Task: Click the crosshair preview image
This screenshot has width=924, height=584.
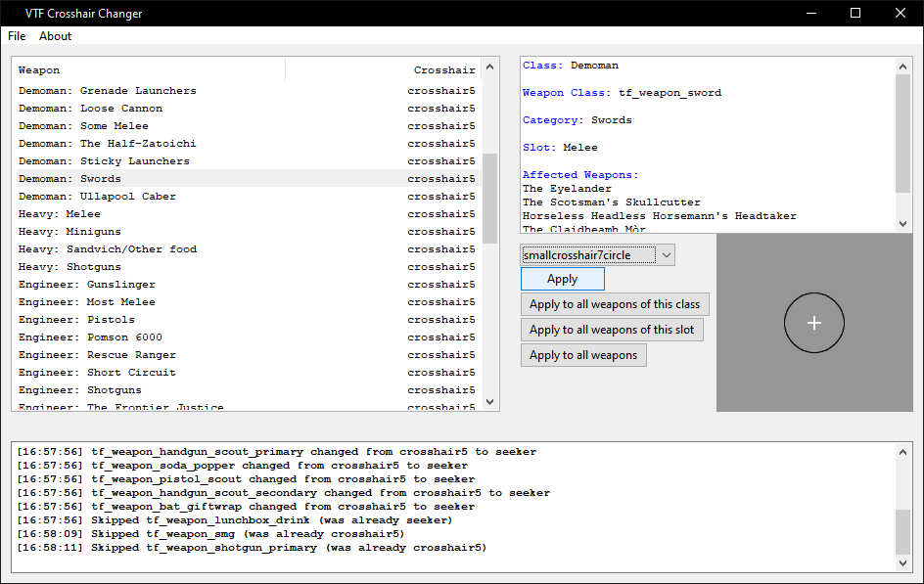Action: (814, 323)
